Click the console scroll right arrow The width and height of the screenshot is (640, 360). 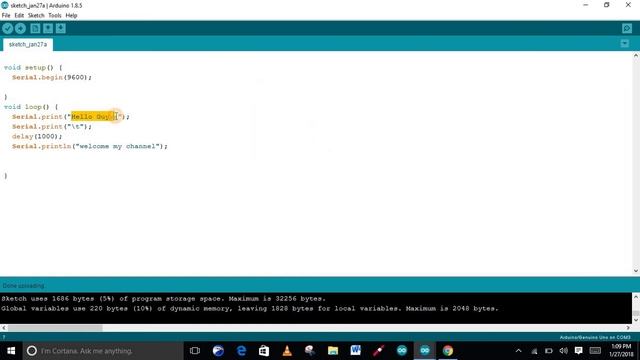click(x=628, y=328)
